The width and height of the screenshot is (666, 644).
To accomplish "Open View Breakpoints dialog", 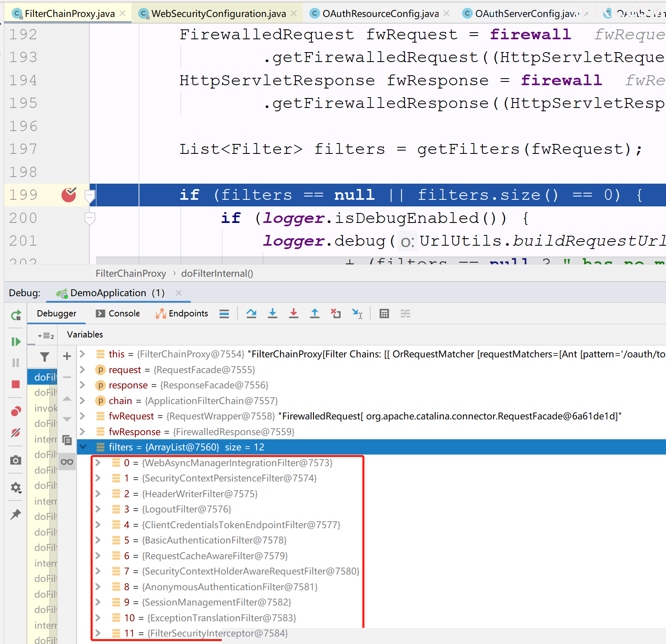I will [x=16, y=411].
